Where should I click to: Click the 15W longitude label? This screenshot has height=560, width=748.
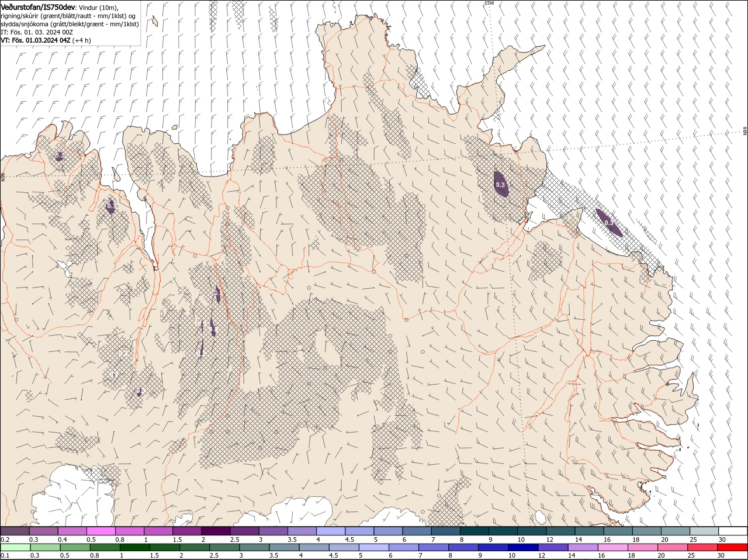pos(489,3)
